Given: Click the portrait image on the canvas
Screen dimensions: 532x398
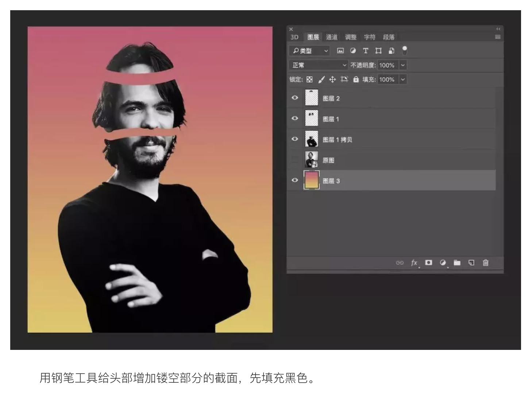Looking at the screenshot, I should click(x=150, y=179).
